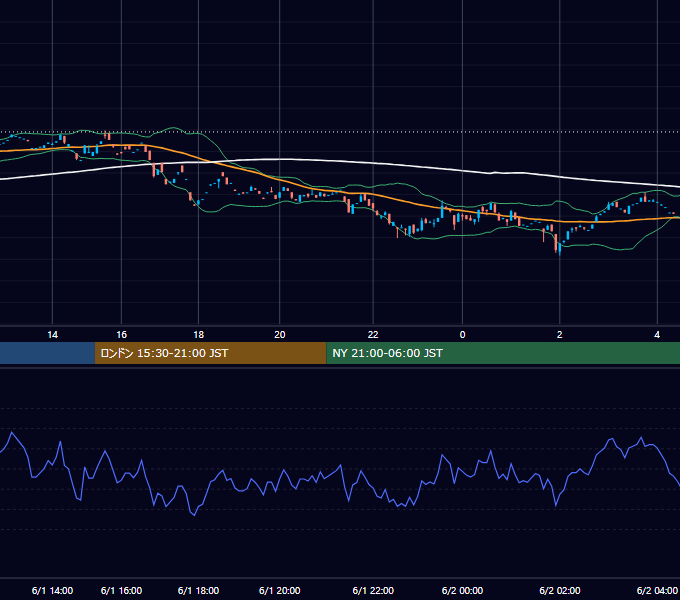Click the 22 hour label on price chart axis
Viewport: 680px width, 600px height.
click(373, 335)
